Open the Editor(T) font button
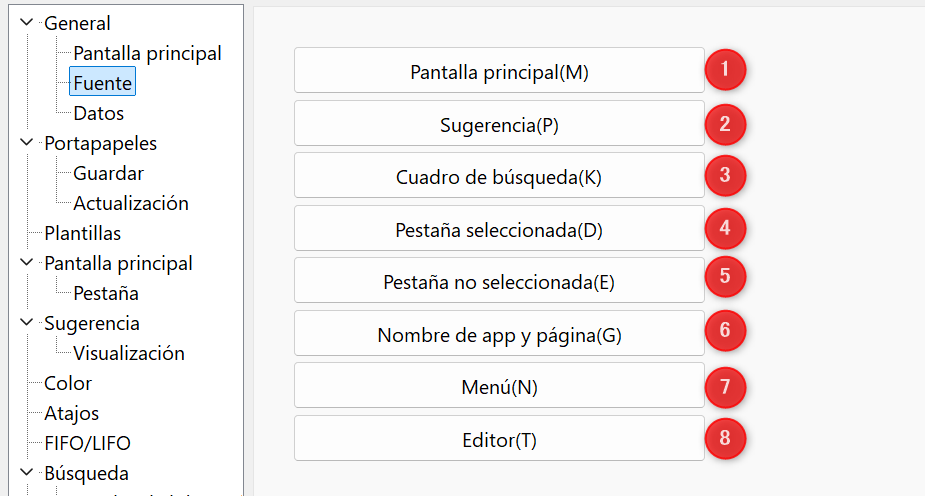This screenshot has height=496, width=925. [499, 438]
